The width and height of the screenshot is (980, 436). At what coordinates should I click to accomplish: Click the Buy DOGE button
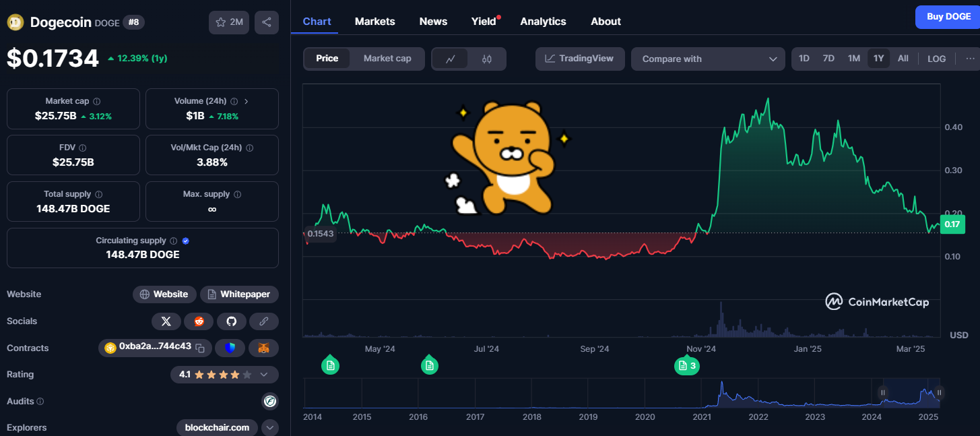pos(948,17)
